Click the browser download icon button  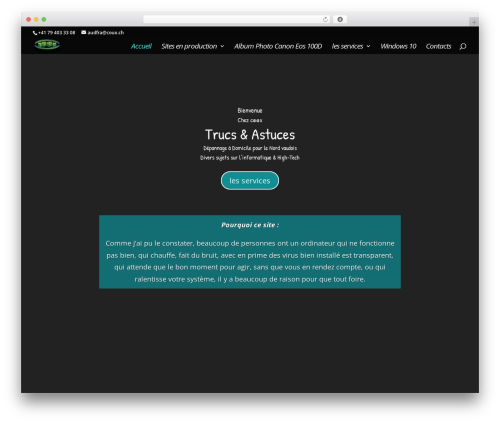(340, 19)
